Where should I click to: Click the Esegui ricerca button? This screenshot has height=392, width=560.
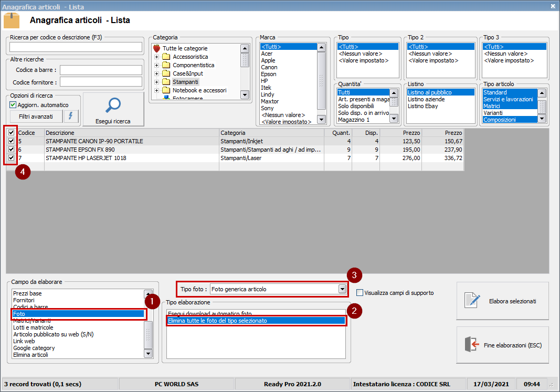pyautogui.click(x=113, y=109)
